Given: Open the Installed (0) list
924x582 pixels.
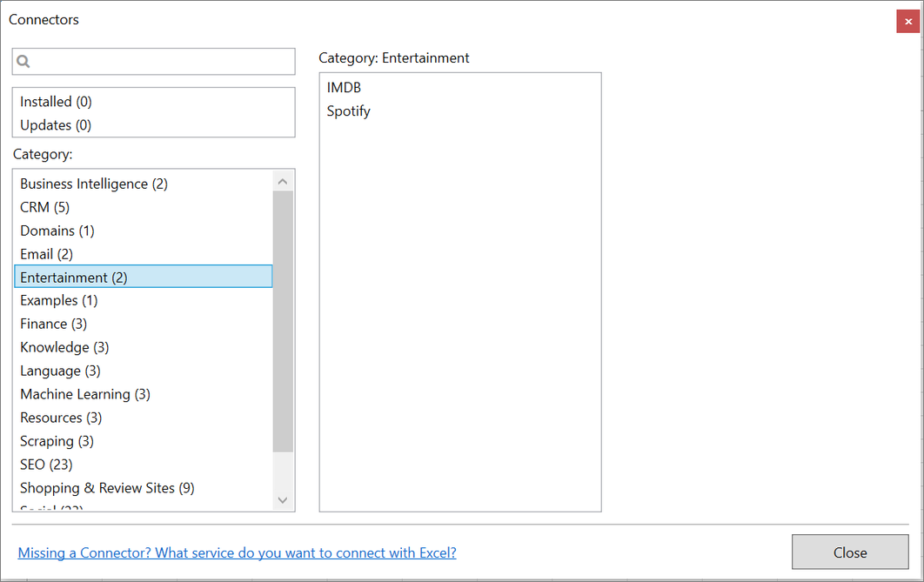Looking at the screenshot, I should coord(57,102).
